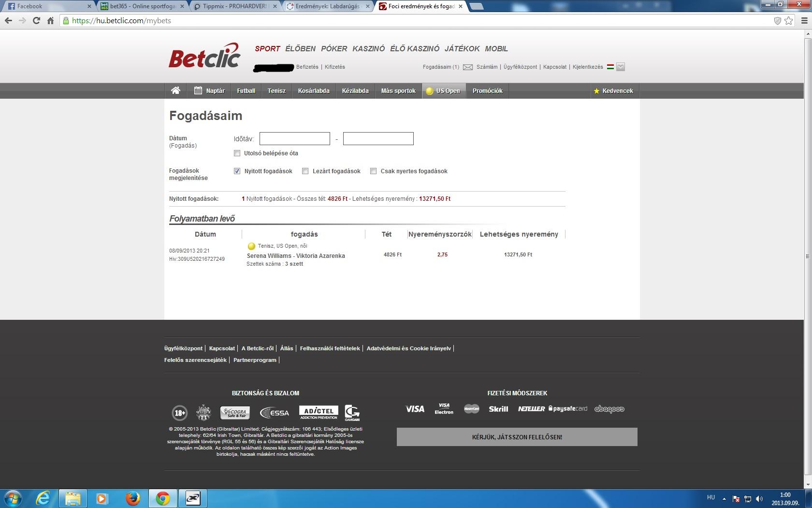The width and height of the screenshot is (812, 508).
Task: Click the bet reference 'Hiv:309U520216727249'
Action: (x=197, y=259)
